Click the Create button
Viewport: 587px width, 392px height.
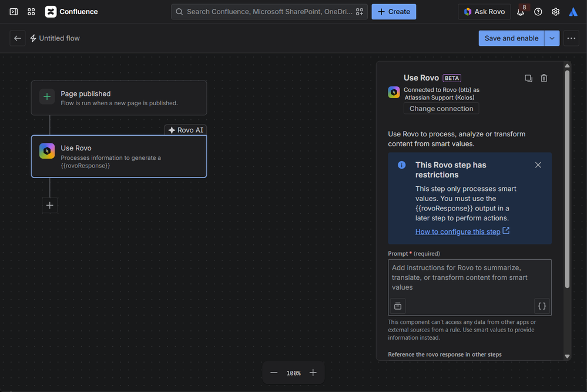(x=394, y=12)
